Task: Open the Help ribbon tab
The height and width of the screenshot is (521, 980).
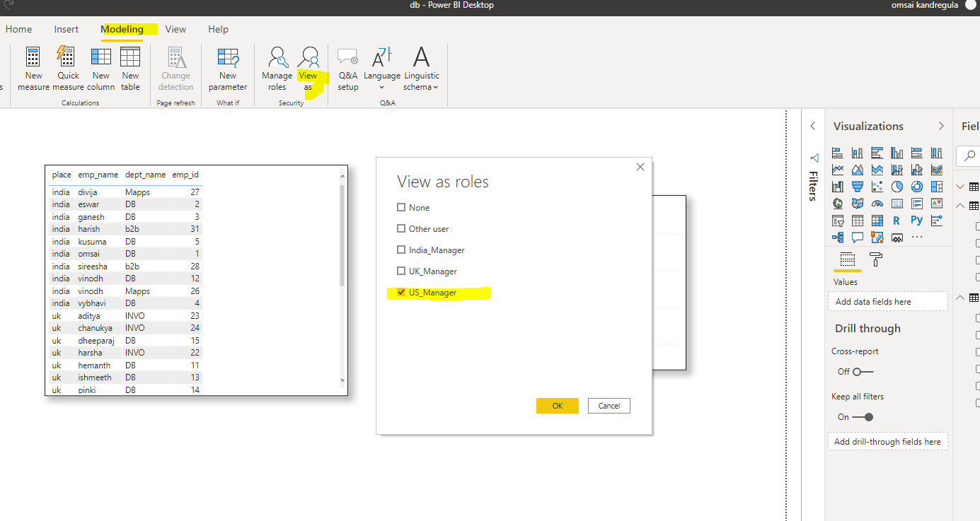Action: click(x=218, y=29)
